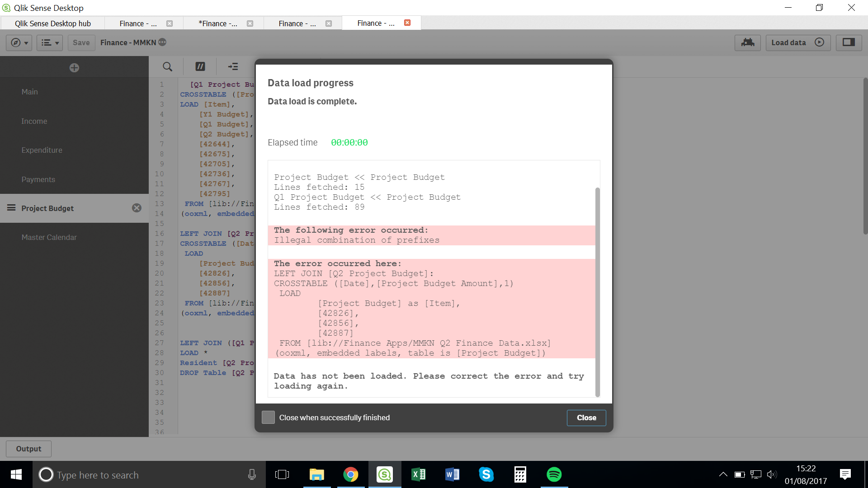This screenshot has width=868, height=488.
Task: Open Excel from the taskbar
Action: coord(419,474)
